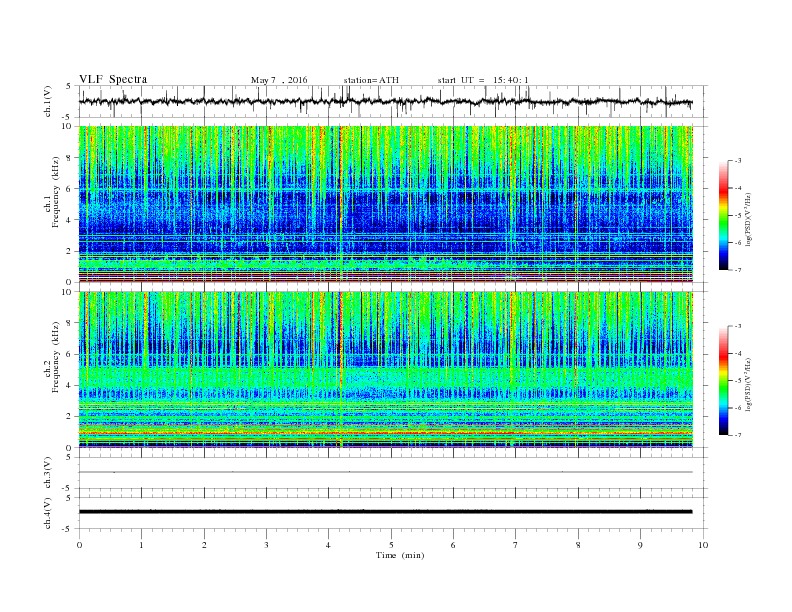Viewport: 792px width, 612px height.
Task: Click the ch.2 "Frequency (kHz)" axis label
Action: click(x=56, y=358)
